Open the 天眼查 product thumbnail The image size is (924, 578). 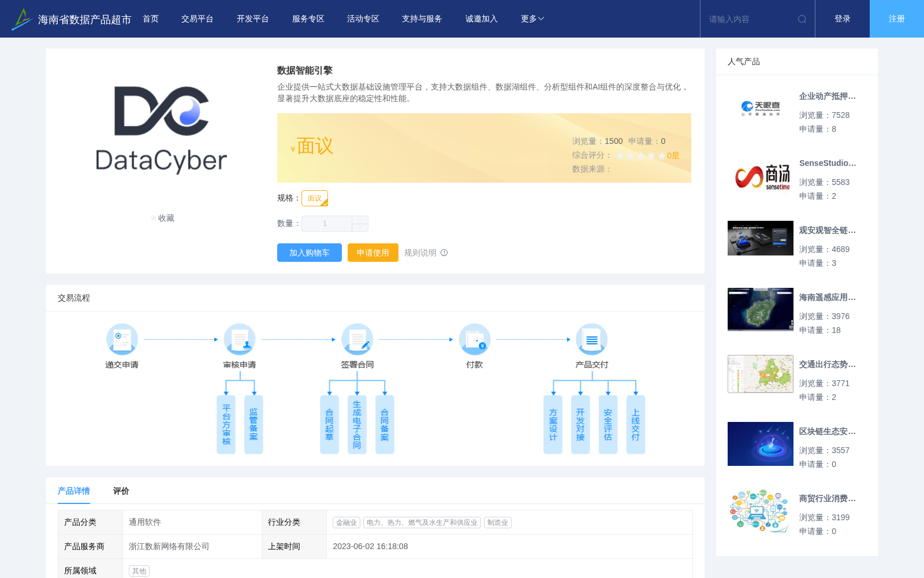[761, 108]
